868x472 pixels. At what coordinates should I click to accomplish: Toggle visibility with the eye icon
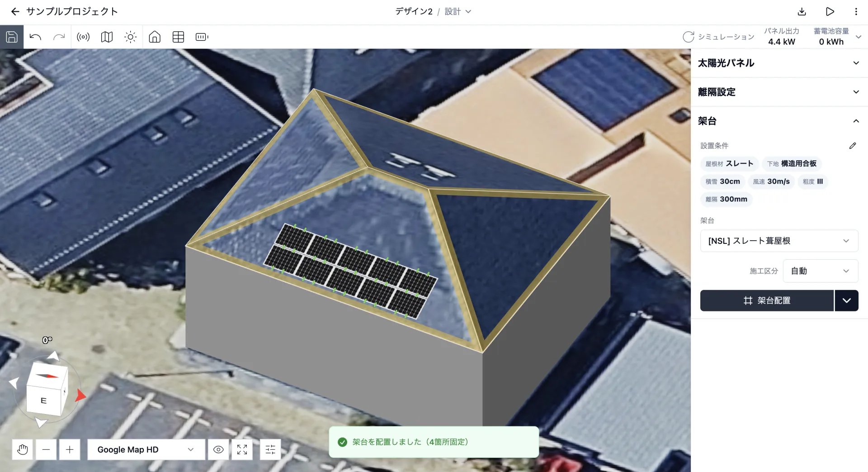[x=218, y=449]
